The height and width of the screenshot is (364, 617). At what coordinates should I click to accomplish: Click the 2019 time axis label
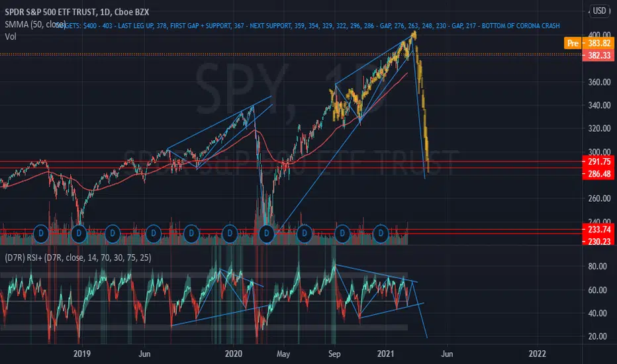(82, 353)
